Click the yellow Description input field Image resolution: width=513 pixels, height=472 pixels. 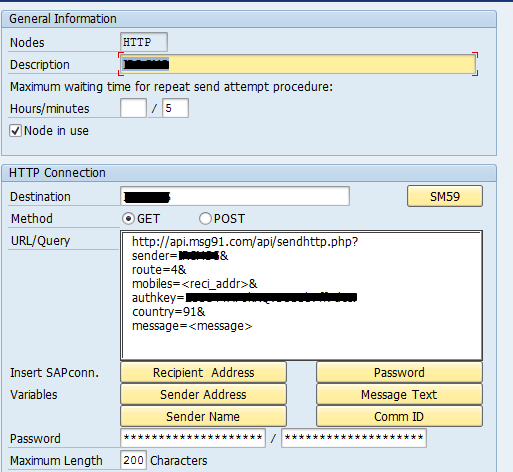click(x=298, y=64)
